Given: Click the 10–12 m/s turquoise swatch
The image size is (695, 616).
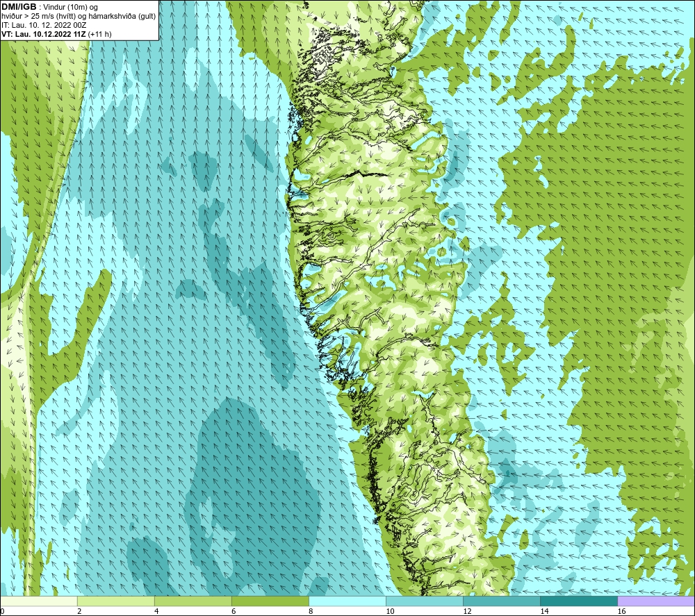Looking at the screenshot, I should point(425,601).
